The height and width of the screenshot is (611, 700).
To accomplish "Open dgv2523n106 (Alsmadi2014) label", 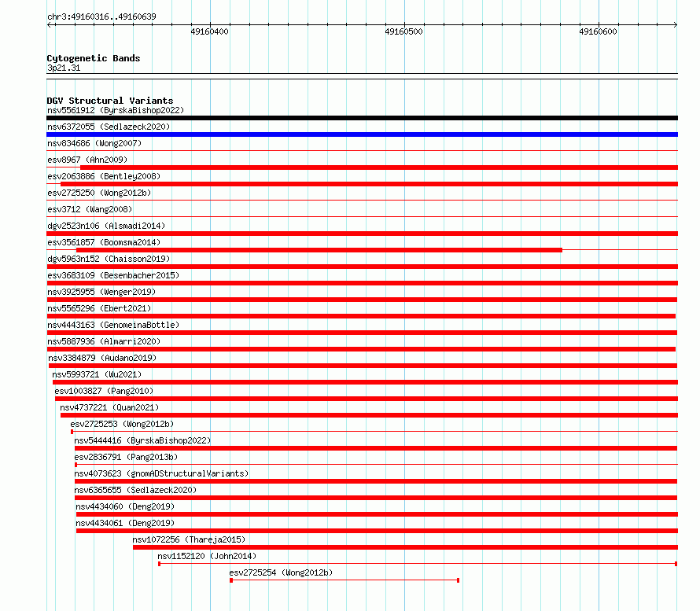I will tap(106, 226).
